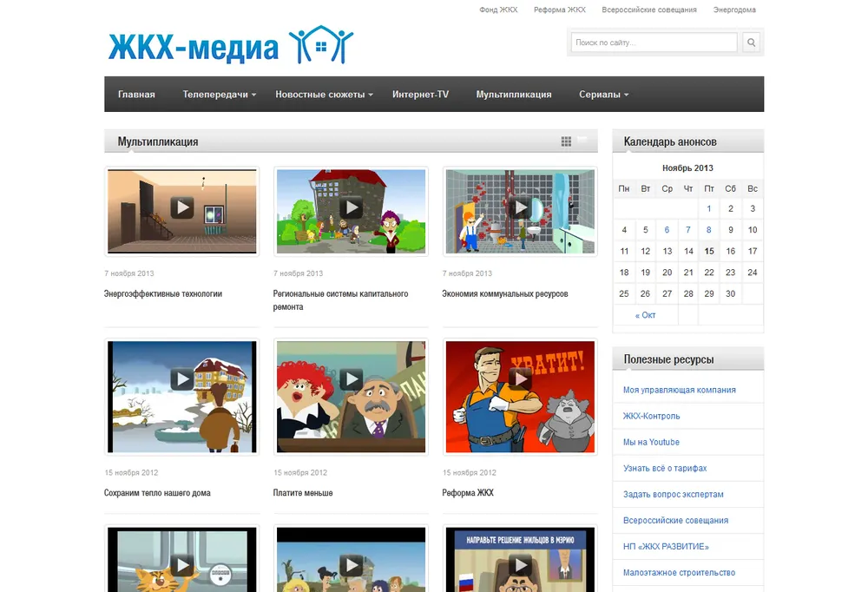
Task: Expand the Сериалы dropdown menu
Action: point(603,94)
